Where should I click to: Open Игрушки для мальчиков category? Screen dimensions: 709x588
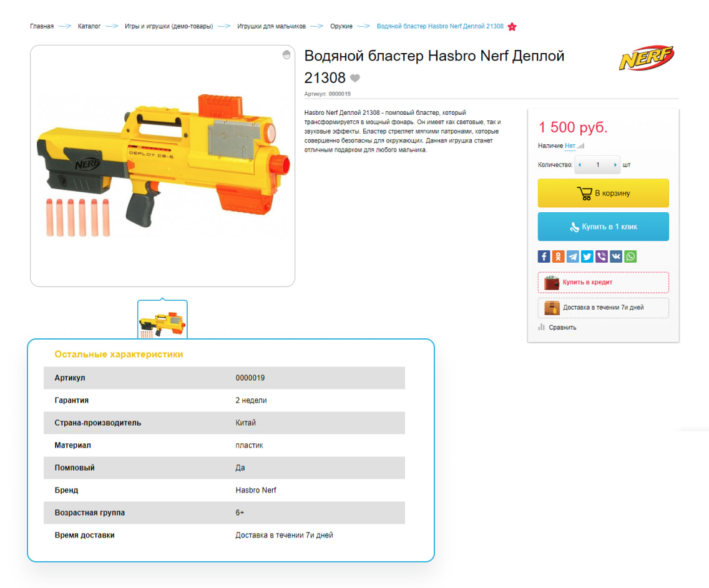point(271,26)
